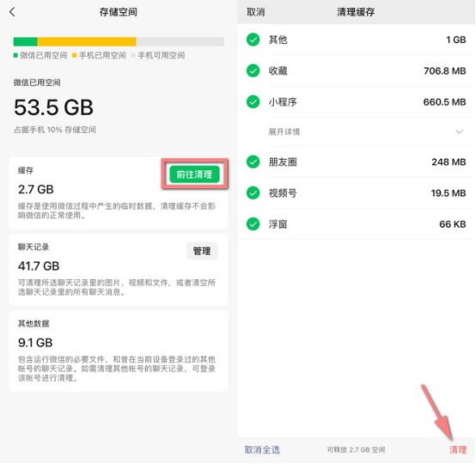Screen dimensions: 476x464
Task: Tap the 19.5 MB value
Action: pos(449,192)
